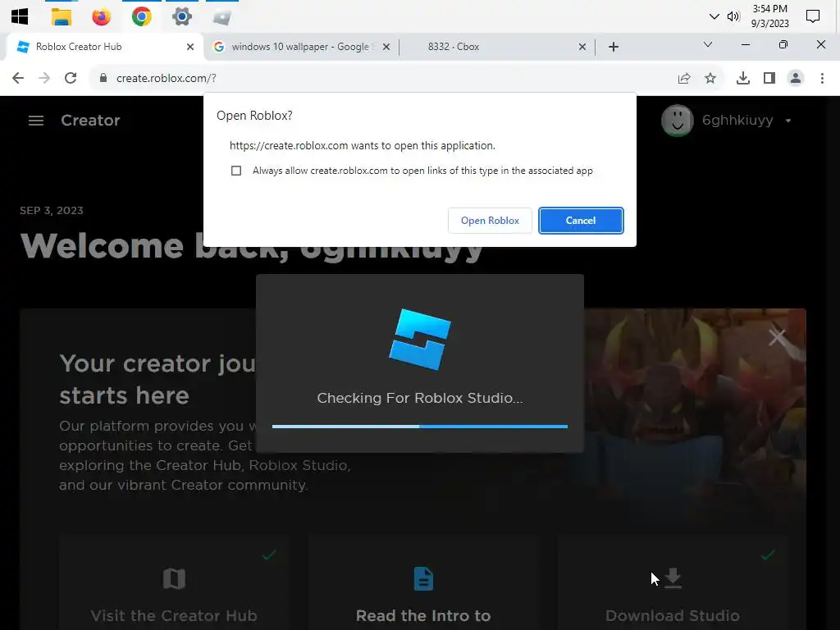Open a new browser tab
Image resolution: width=840 pixels, height=630 pixels.
point(614,47)
